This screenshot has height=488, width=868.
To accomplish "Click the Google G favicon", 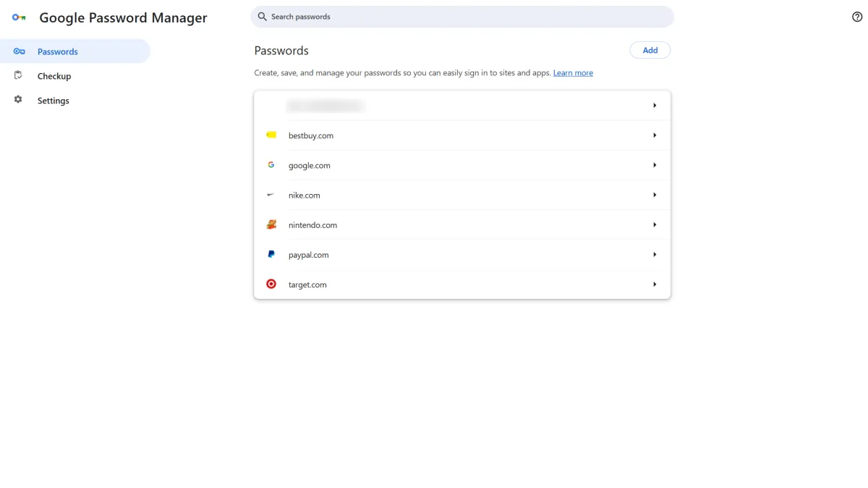I will click(271, 165).
